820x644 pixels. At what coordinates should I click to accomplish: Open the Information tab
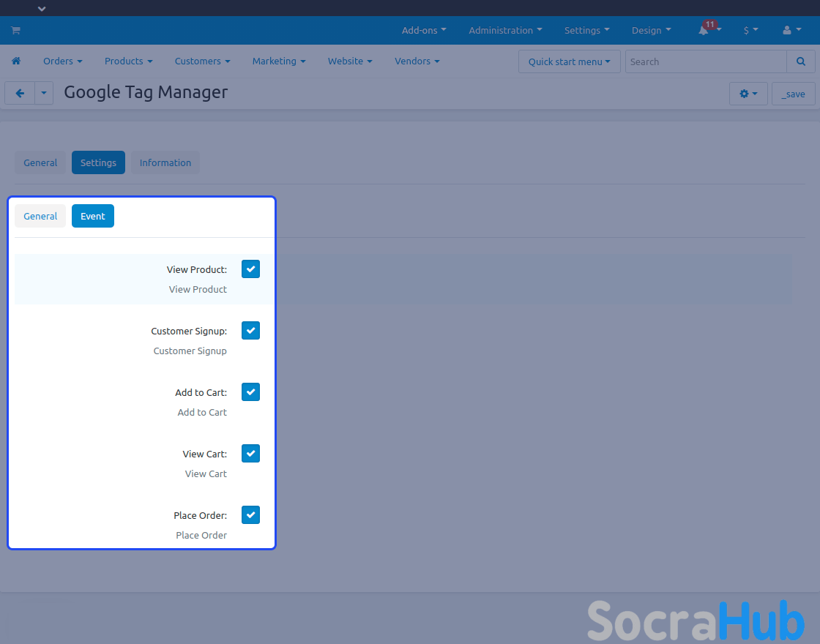coord(165,162)
